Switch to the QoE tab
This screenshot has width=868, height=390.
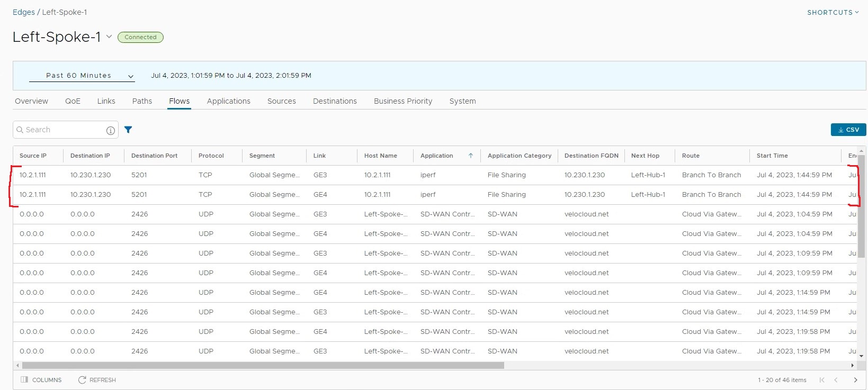(x=73, y=101)
